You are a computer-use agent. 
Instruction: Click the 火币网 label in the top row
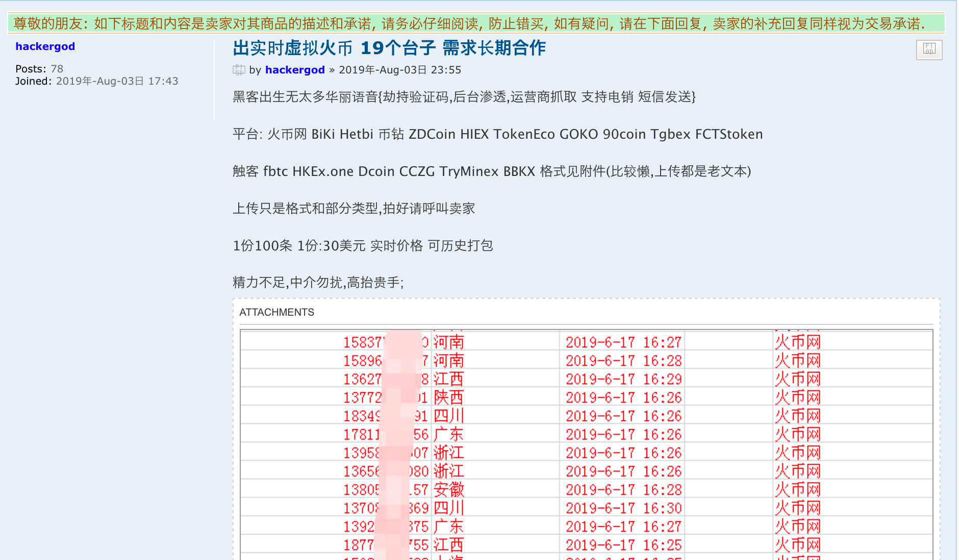click(x=797, y=342)
